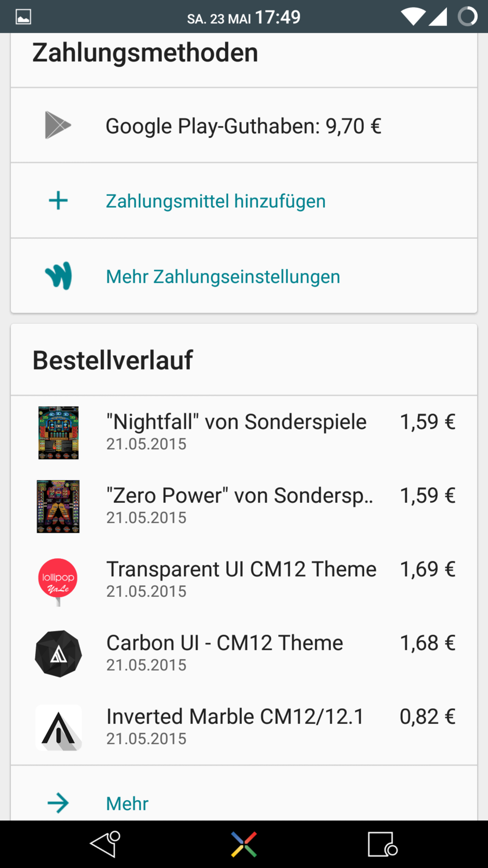Tap the Mehr arrow icon
488x868 pixels.
click(58, 803)
